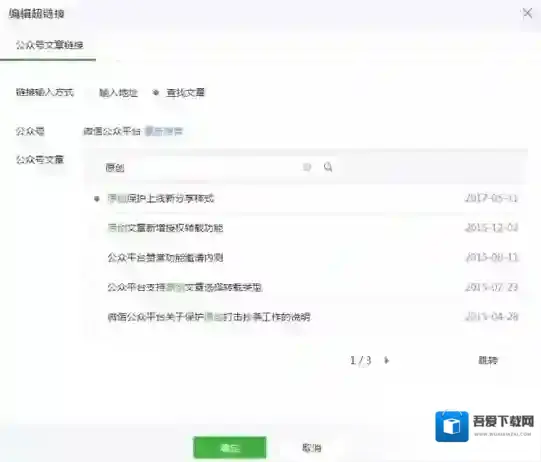Click the date 2015-04-28
Screen dimensions: 541x462
(491, 317)
